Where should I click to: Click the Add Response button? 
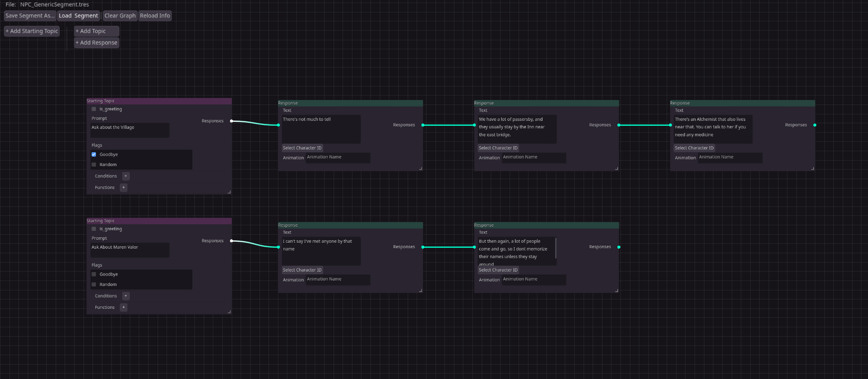(x=96, y=43)
